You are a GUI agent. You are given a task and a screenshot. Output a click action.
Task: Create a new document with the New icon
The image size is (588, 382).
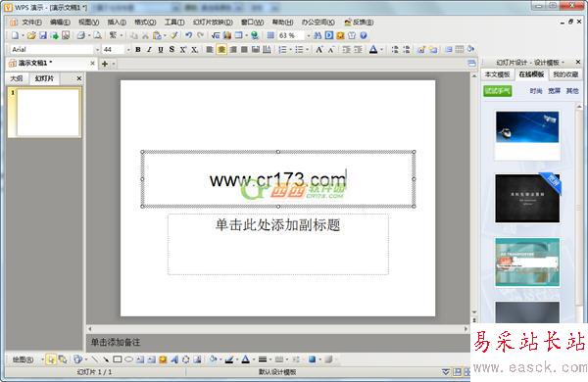coord(15,35)
